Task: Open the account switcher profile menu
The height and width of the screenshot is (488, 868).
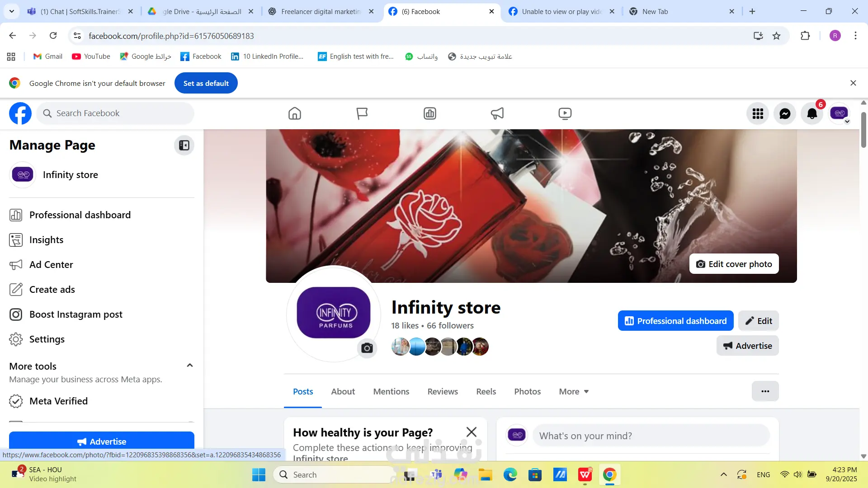Action: click(x=840, y=113)
